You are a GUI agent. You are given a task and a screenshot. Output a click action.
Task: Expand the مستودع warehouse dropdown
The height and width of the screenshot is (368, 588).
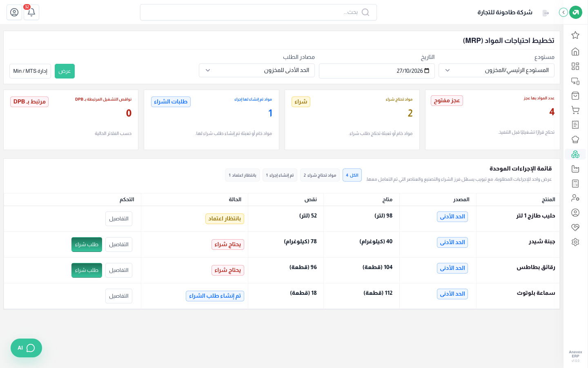(x=497, y=70)
